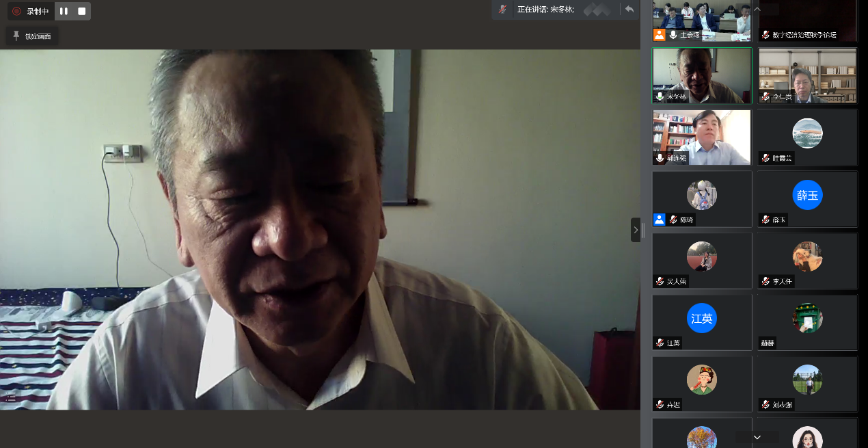Click the 录制中 recording status label

click(38, 12)
